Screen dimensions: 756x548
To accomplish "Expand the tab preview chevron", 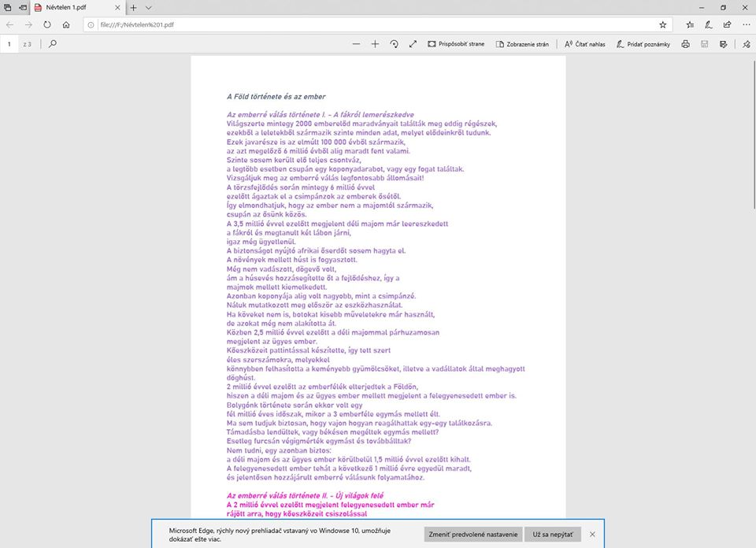I will [148, 7].
